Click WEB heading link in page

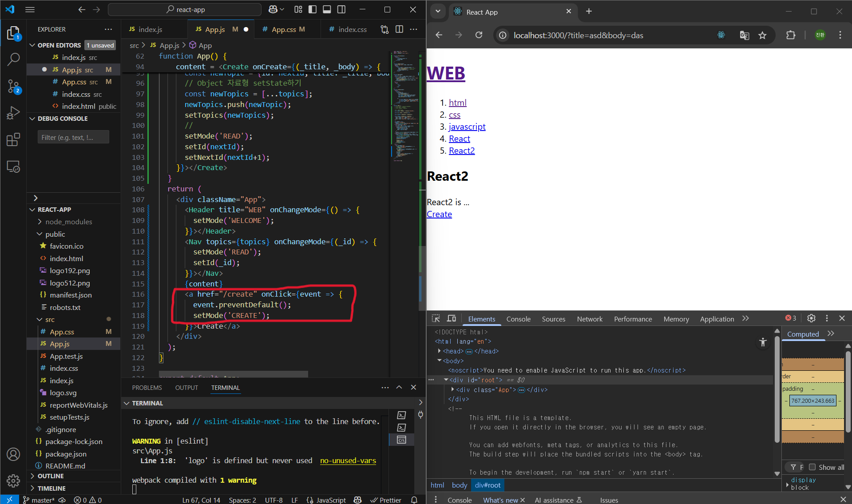(446, 73)
